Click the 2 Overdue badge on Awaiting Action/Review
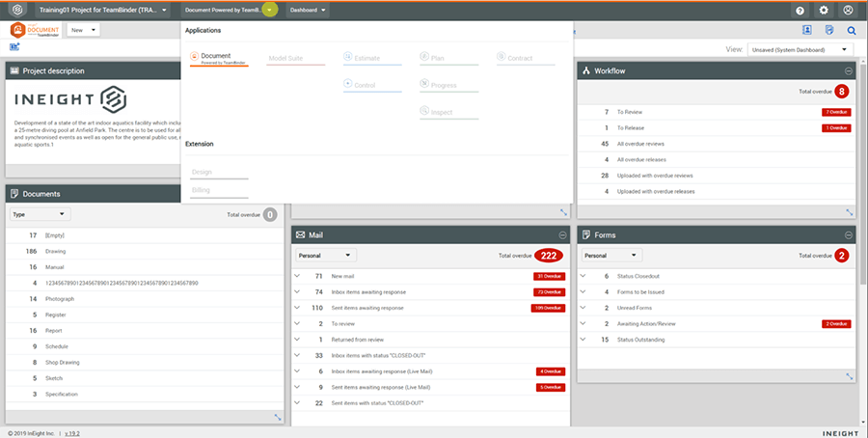 pos(836,324)
